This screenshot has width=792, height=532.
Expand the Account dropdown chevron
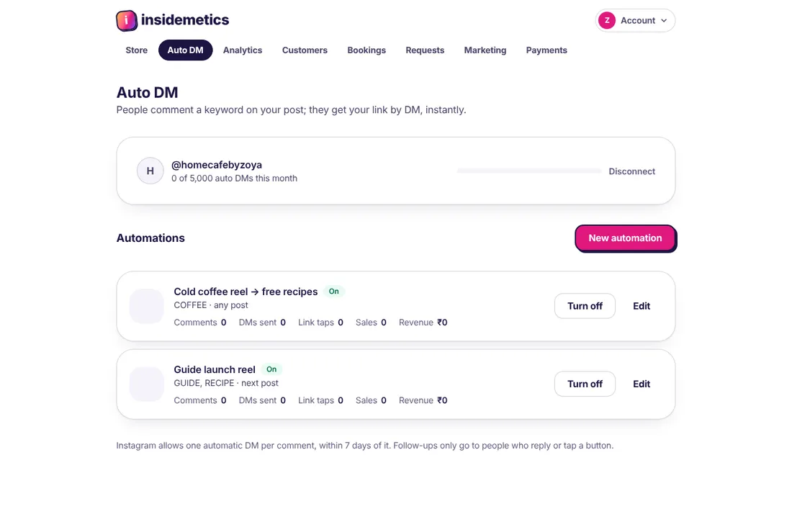pyautogui.click(x=664, y=21)
